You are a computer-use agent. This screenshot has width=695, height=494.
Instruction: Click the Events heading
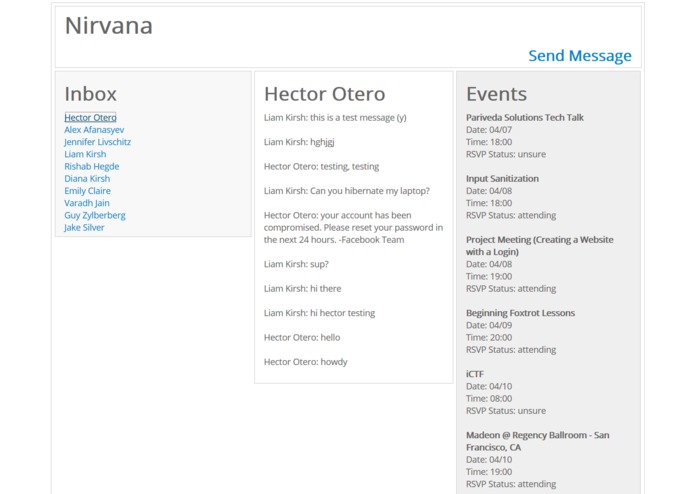[x=496, y=94]
